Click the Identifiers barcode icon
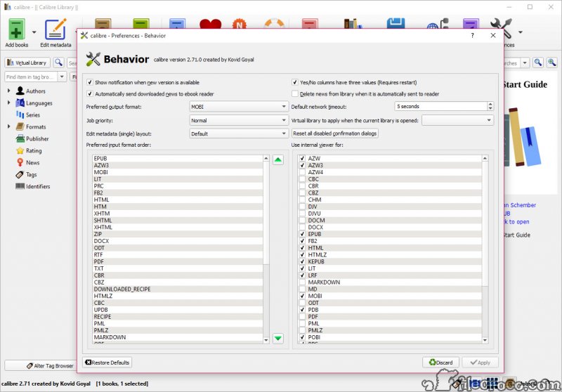 [x=20, y=186]
